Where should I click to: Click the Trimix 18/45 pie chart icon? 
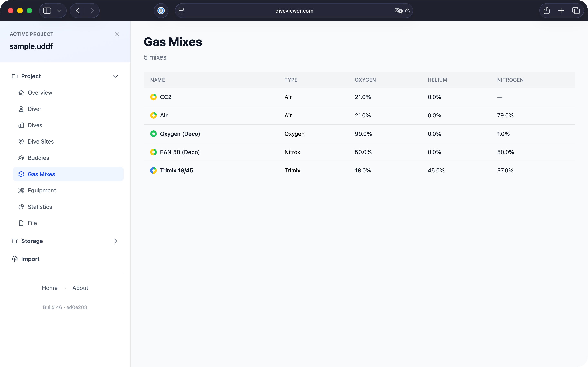pyautogui.click(x=154, y=170)
